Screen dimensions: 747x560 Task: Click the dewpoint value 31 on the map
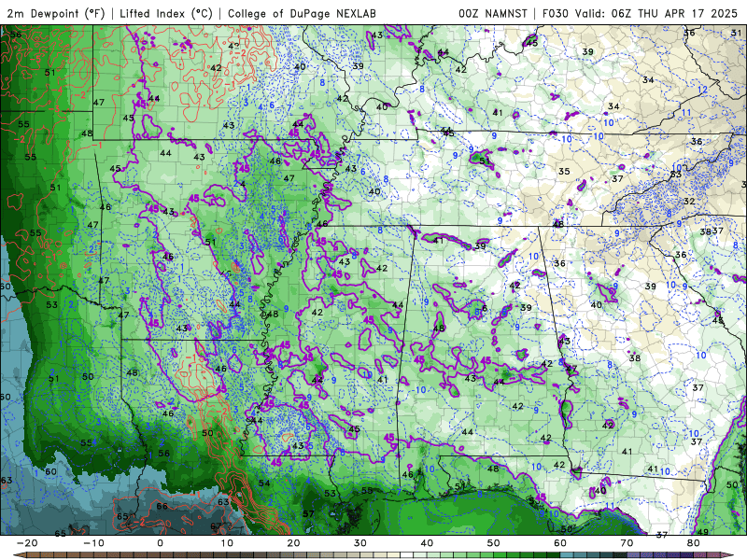point(736,33)
